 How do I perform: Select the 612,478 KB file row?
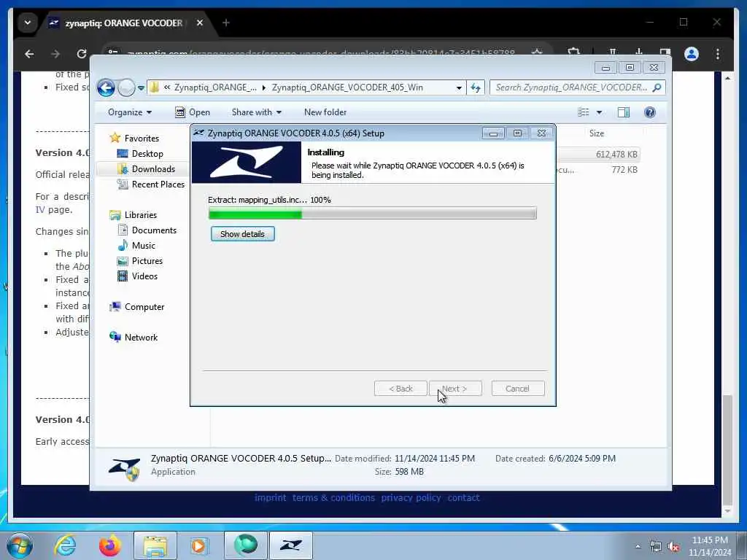[598, 155]
